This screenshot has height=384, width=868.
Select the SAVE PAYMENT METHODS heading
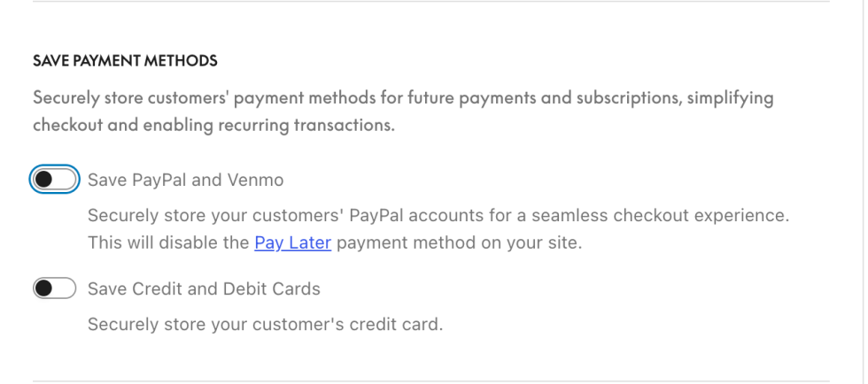pos(125,61)
